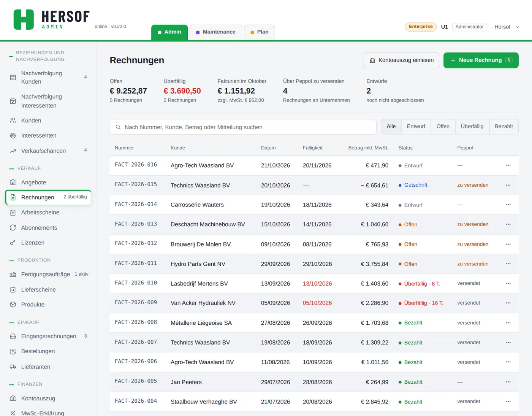This screenshot has width=532, height=416.
Task: Open Kunden from the sidebar icon
Action: coord(13,121)
